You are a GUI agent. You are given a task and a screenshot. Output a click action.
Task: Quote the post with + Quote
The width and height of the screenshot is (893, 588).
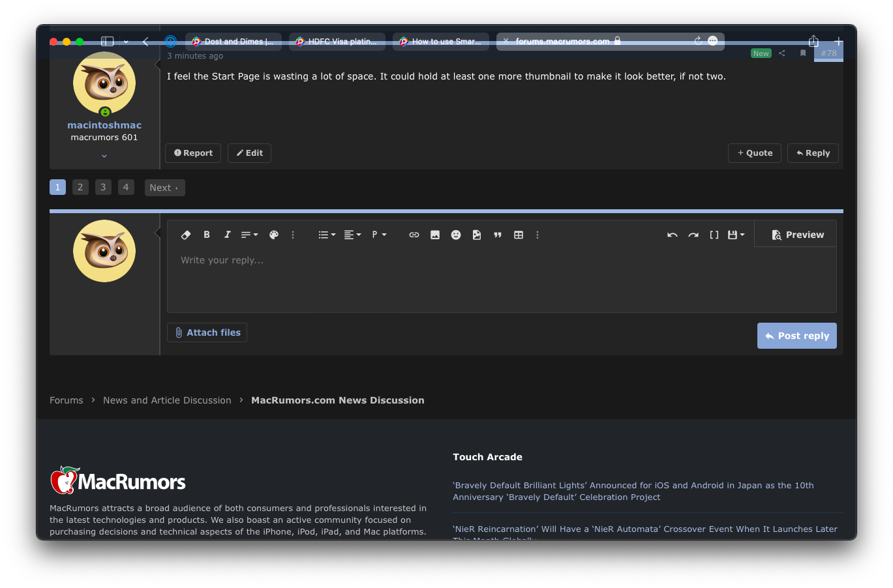click(x=755, y=153)
